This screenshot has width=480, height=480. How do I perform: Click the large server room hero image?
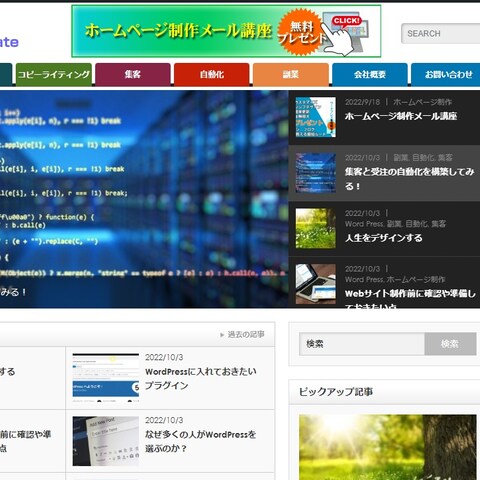tap(144, 199)
